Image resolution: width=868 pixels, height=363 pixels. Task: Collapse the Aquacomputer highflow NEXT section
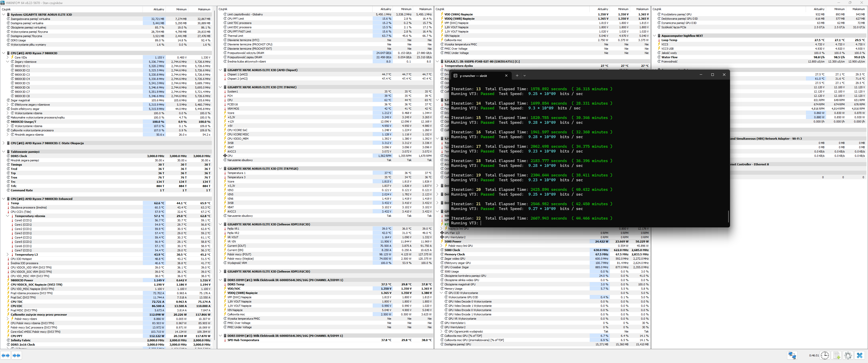click(654, 36)
